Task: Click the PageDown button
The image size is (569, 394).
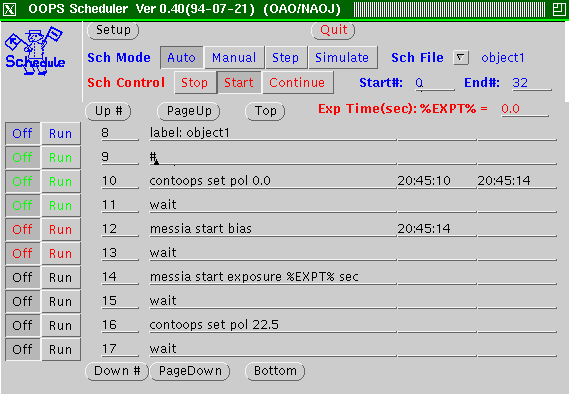Action: click(x=190, y=371)
